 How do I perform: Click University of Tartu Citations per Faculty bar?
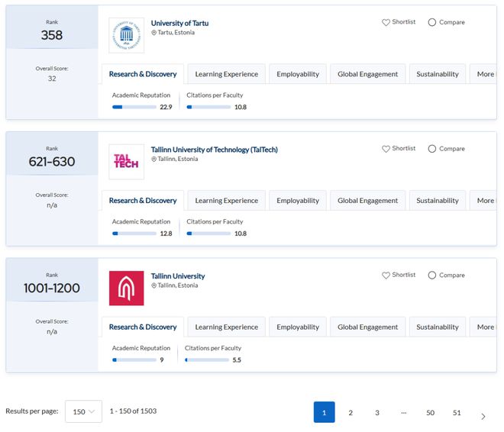pyautogui.click(x=208, y=107)
